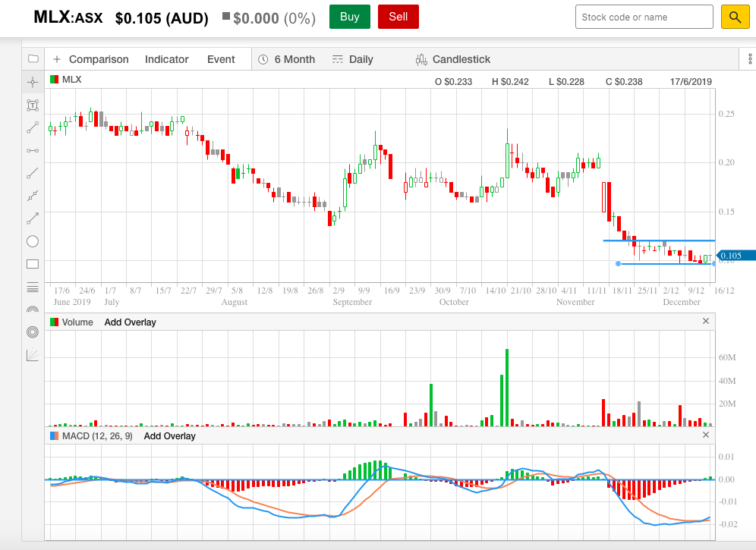
Task: Select the text annotation tool
Action: pos(33,105)
